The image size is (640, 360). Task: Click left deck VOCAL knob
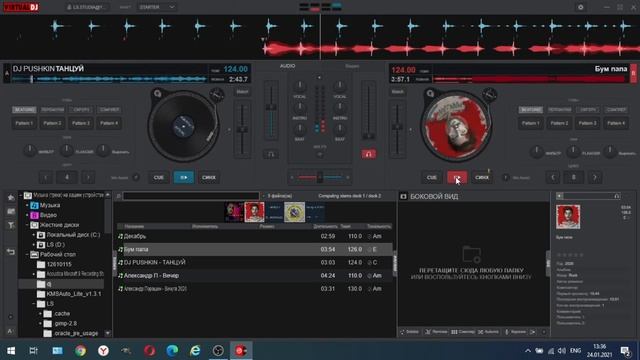click(x=300, y=86)
